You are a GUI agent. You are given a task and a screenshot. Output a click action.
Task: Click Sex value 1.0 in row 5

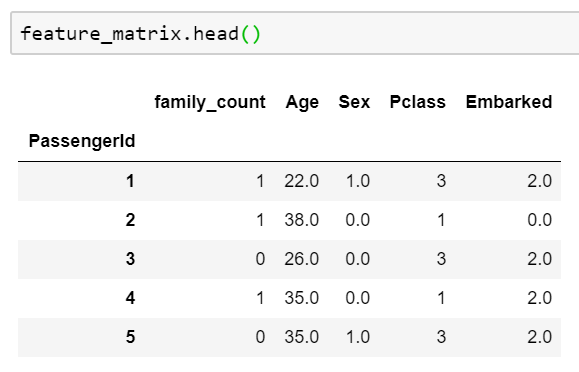click(357, 337)
